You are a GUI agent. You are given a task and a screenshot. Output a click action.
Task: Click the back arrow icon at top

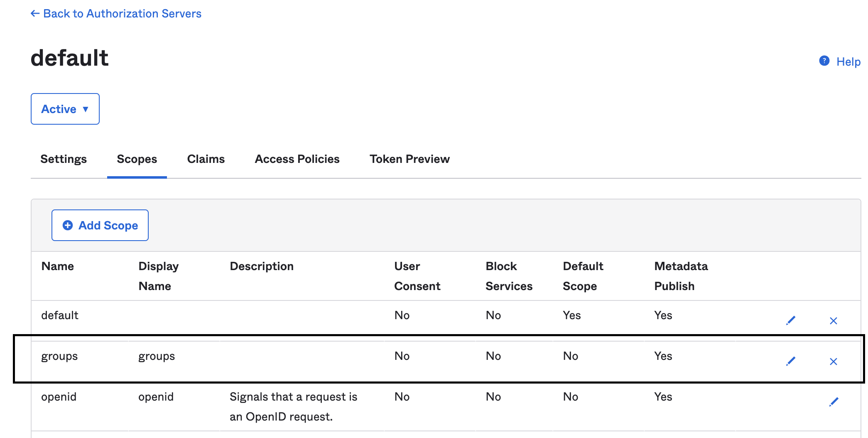[x=35, y=14]
